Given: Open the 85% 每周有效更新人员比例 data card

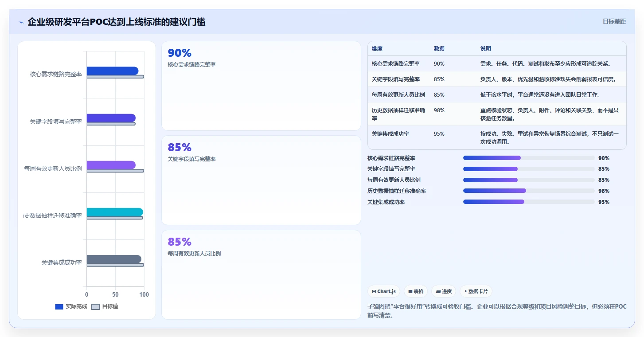Looking at the screenshot, I should click(x=261, y=274).
